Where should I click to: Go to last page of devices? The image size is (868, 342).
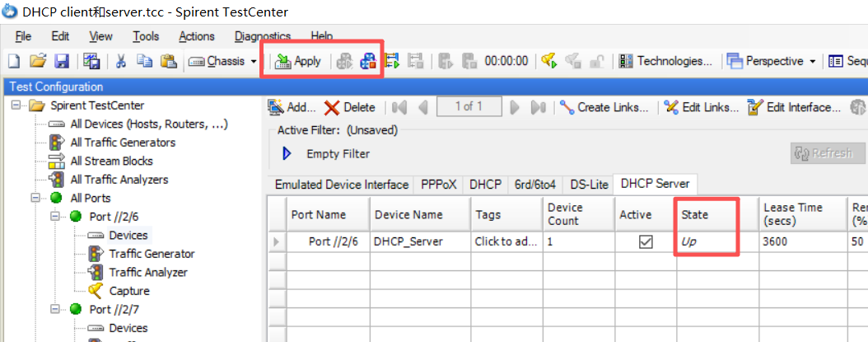coord(538,107)
